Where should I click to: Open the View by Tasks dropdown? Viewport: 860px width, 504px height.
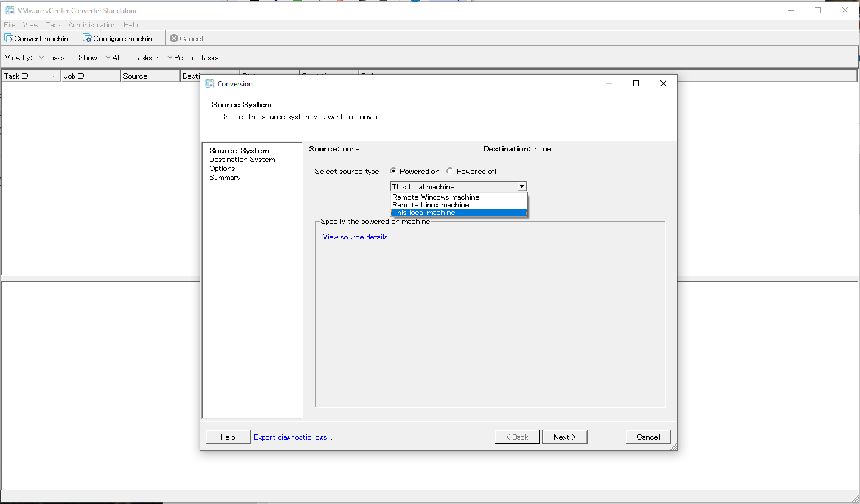51,58
